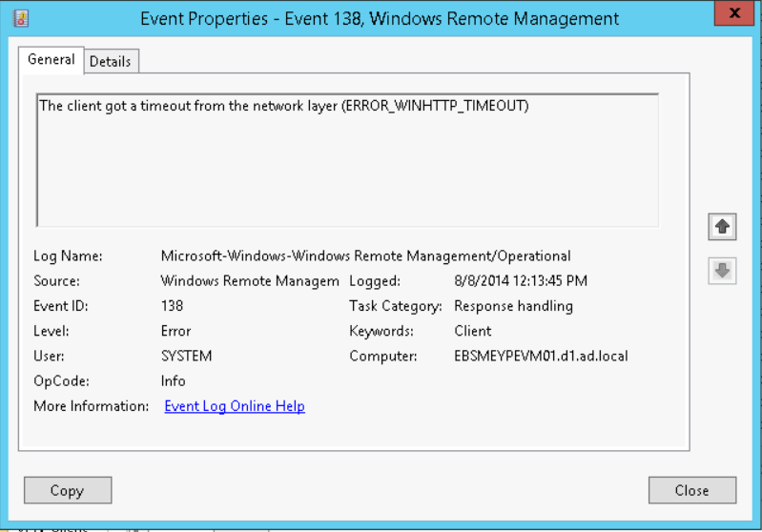Viewport: 762px width, 532px height.
Task: Click the Logged date and time value
Action: 521,281
